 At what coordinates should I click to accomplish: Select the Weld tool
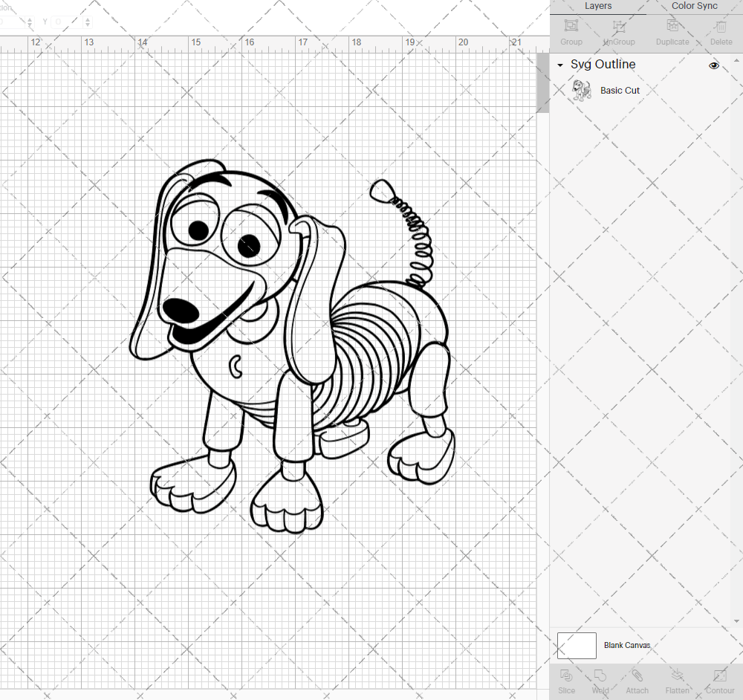click(x=600, y=680)
